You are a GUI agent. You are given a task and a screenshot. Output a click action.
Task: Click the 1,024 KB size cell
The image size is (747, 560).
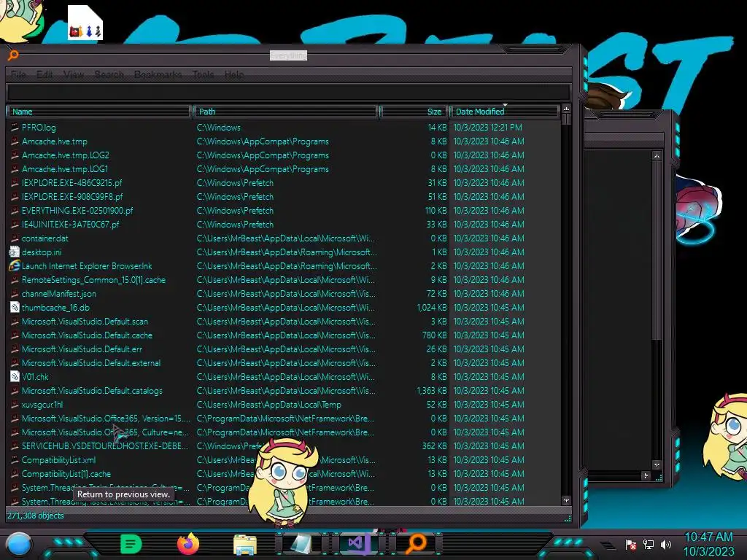[x=432, y=307]
